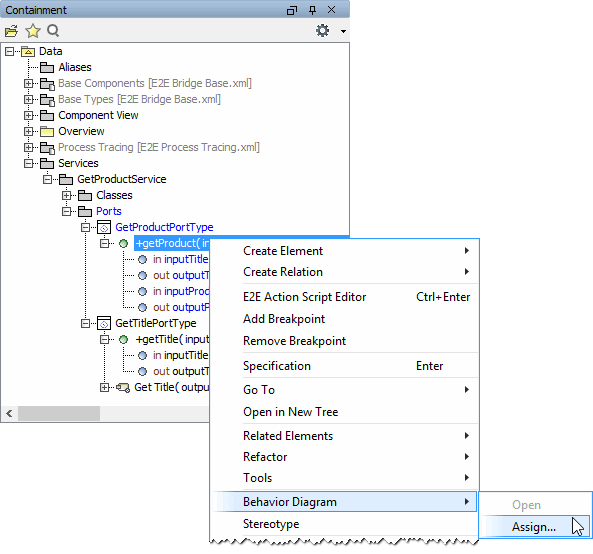This screenshot has width=593, height=554.
Task: Click the Get Title activity icon
Action: [x=123, y=388]
